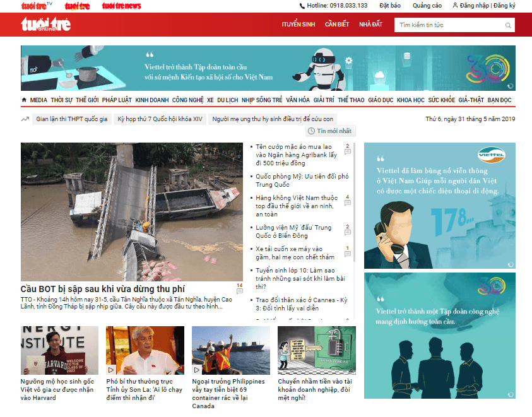The image size is (532, 417).
Task: Click the Đăng ký link
Action: pos(504,6)
